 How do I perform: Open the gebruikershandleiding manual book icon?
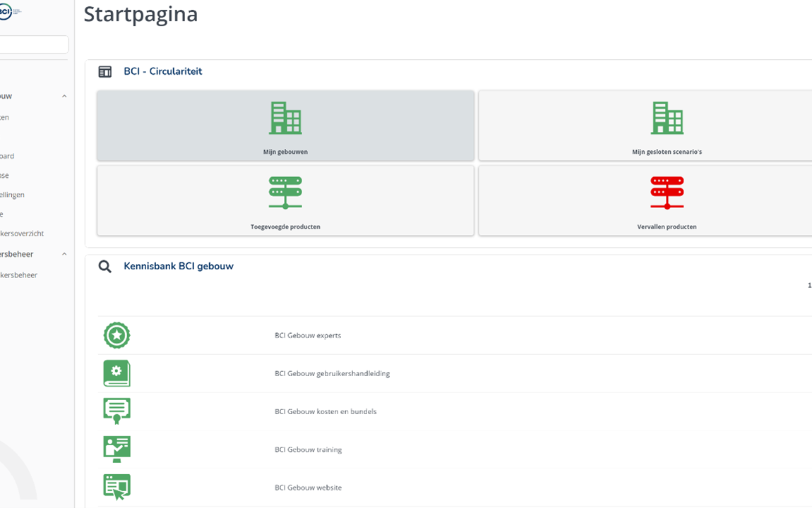(117, 373)
